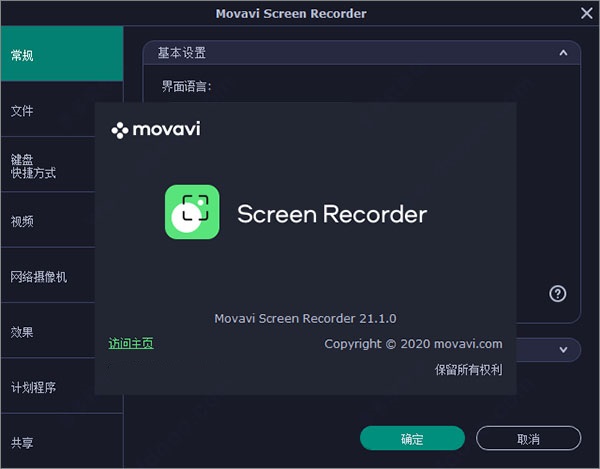Click the question mark help icon
The image size is (600, 469).
coord(558,293)
